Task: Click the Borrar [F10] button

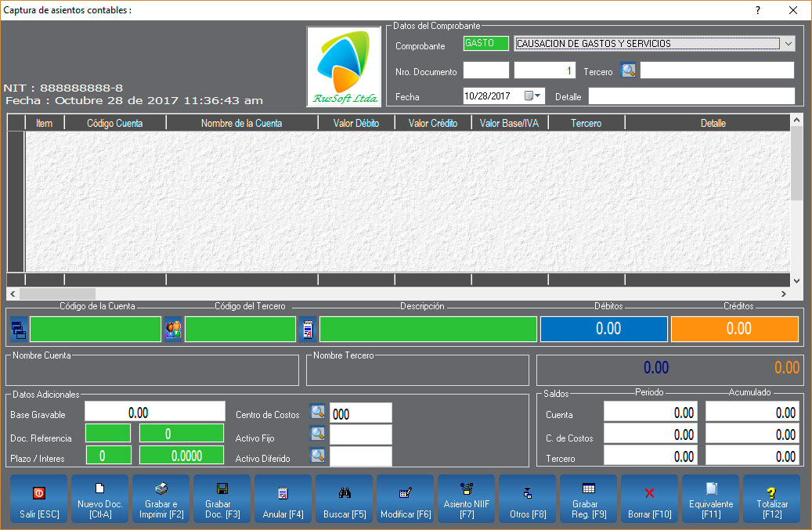Action: click(x=649, y=499)
